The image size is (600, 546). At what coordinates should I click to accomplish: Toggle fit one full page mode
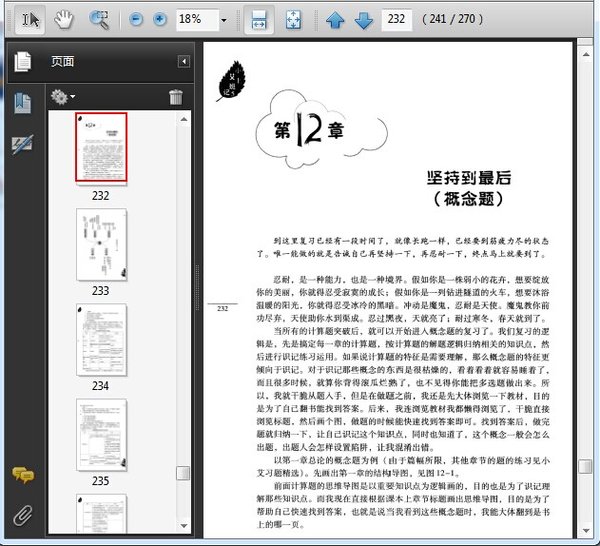(x=294, y=19)
